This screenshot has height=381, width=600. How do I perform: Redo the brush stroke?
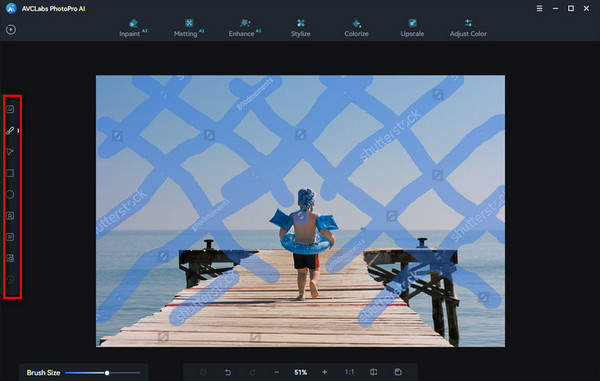pyautogui.click(x=252, y=372)
